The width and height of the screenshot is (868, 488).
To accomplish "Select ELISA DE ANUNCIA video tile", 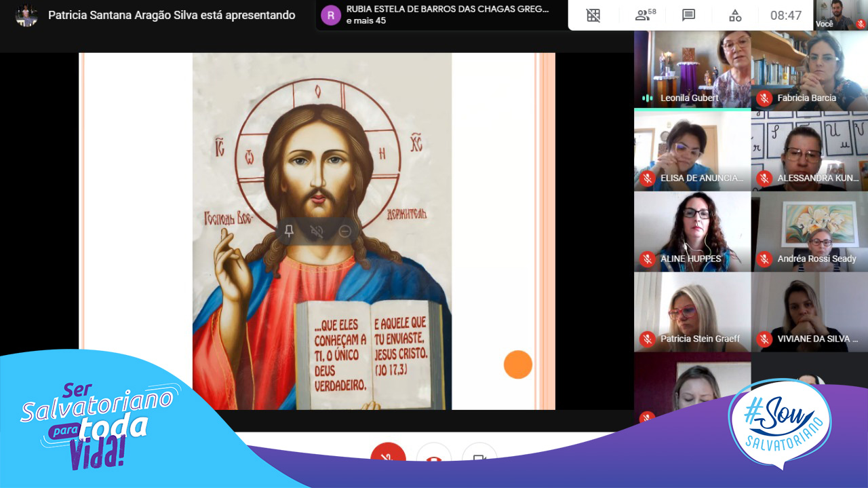I will coord(692,151).
